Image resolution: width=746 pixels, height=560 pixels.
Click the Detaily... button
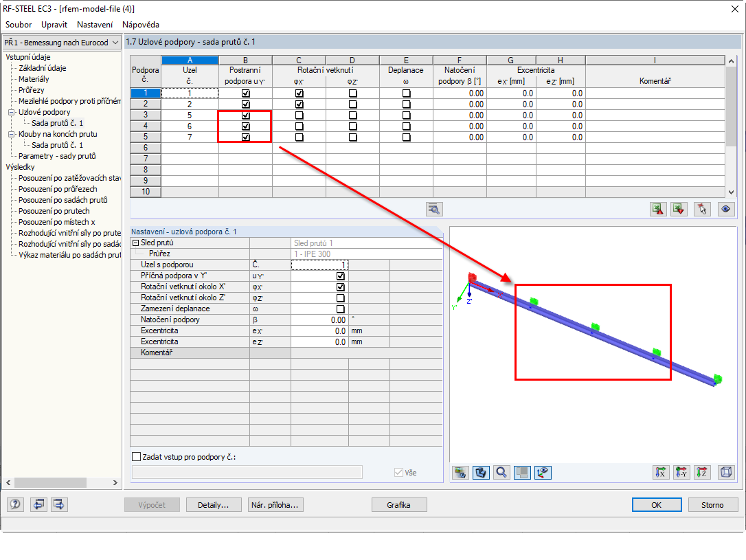[213, 505]
